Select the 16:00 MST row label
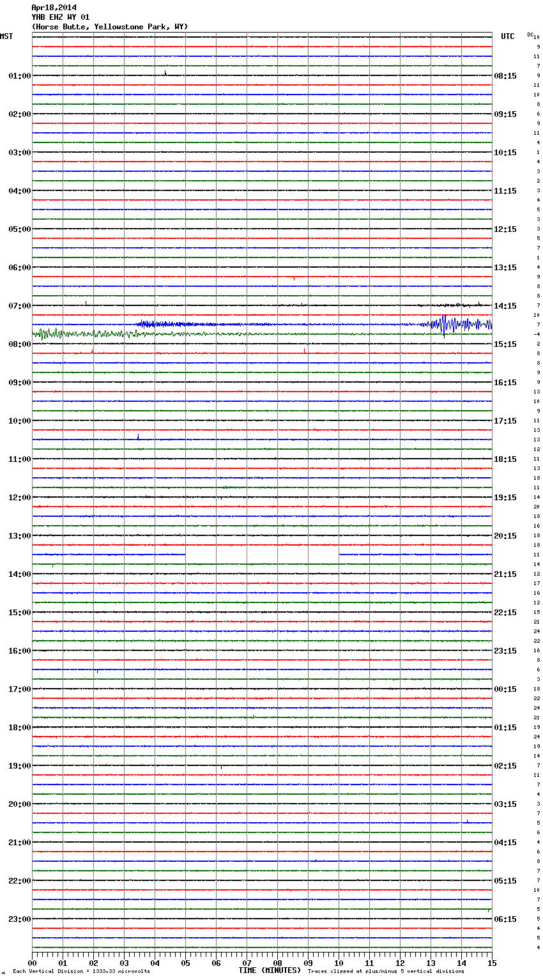 (19, 651)
